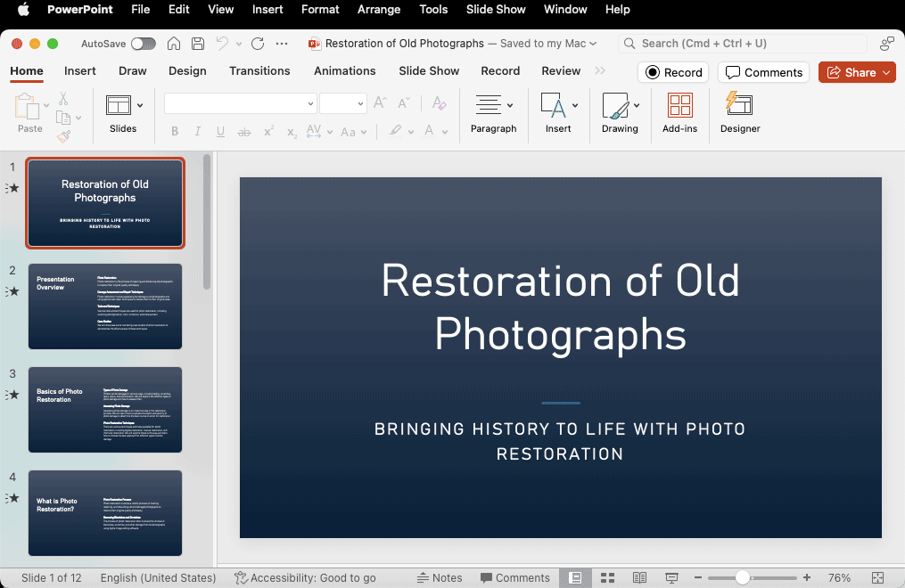Toggle Normal view button in status bar
This screenshot has width=905, height=588.
click(x=575, y=578)
